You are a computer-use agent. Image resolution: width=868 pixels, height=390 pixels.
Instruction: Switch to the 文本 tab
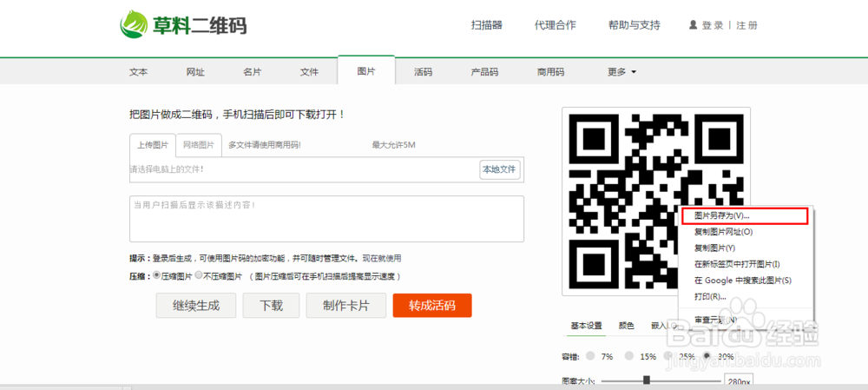pyautogui.click(x=138, y=72)
